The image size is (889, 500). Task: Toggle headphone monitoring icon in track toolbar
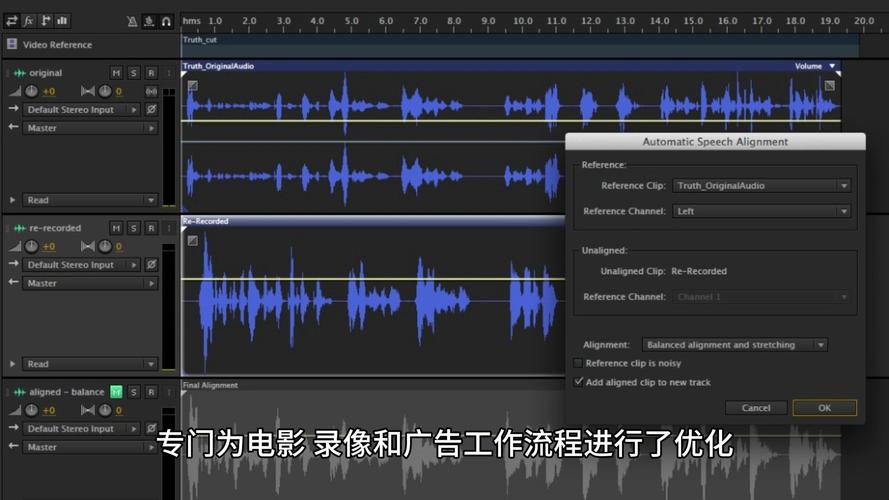pyautogui.click(x=166, y=21)
